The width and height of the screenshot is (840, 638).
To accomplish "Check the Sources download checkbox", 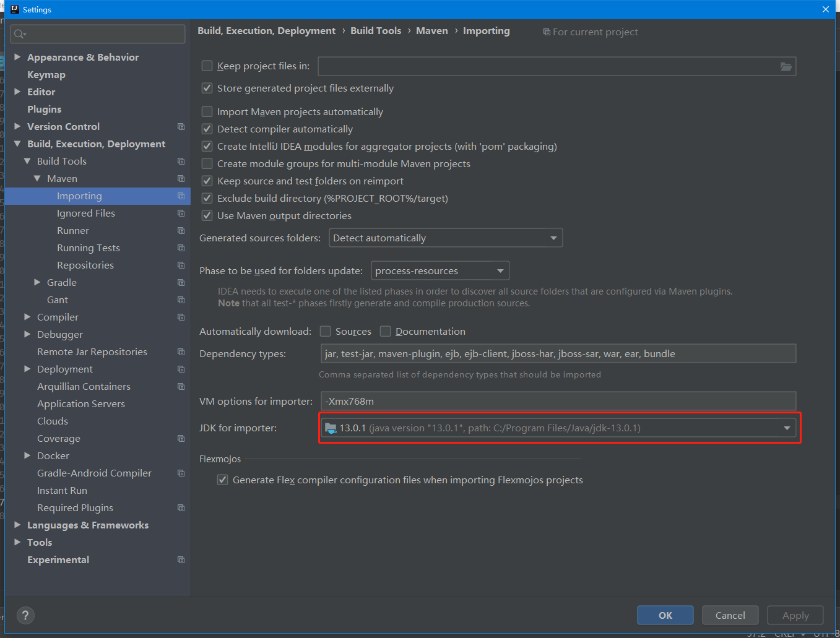I will pos(325,331).
